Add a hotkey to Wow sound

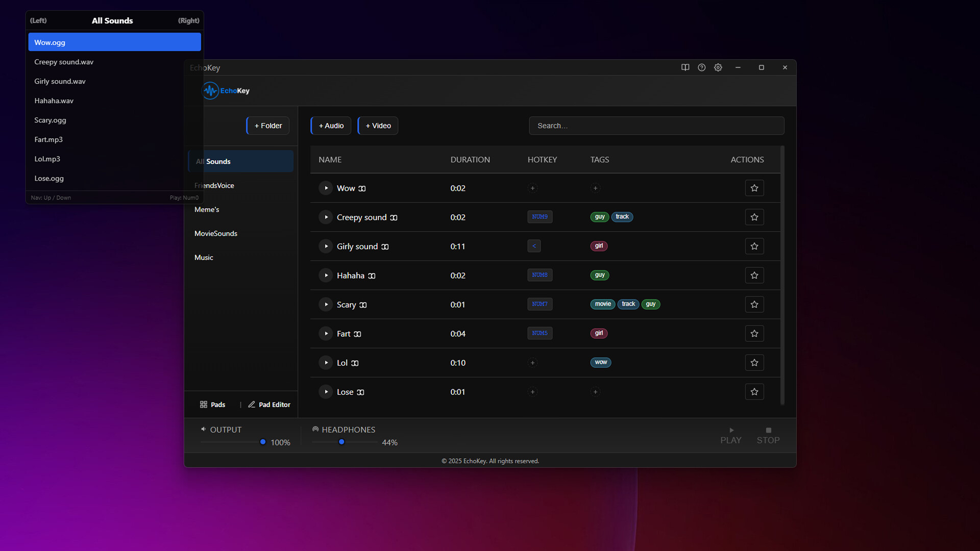coord(532,188)
